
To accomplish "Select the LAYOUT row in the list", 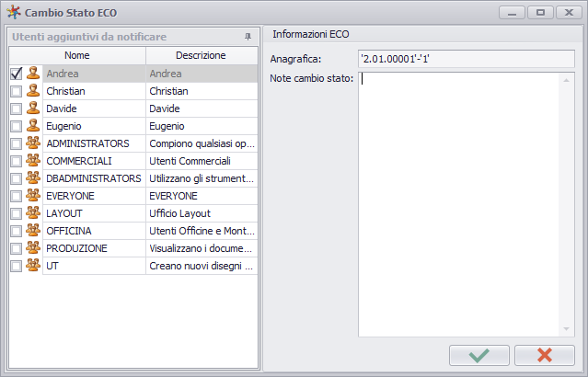I will pyautogui.click(x=133, y=213).
